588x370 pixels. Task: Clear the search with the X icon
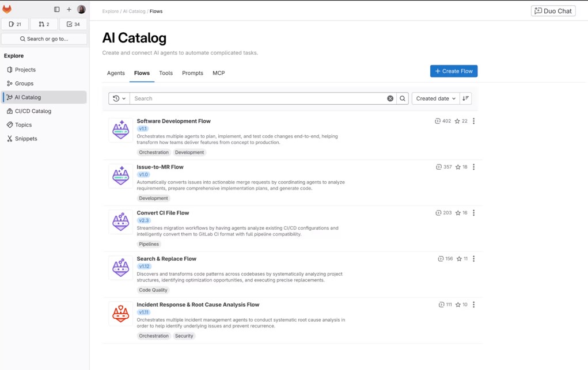click(390, 98)
